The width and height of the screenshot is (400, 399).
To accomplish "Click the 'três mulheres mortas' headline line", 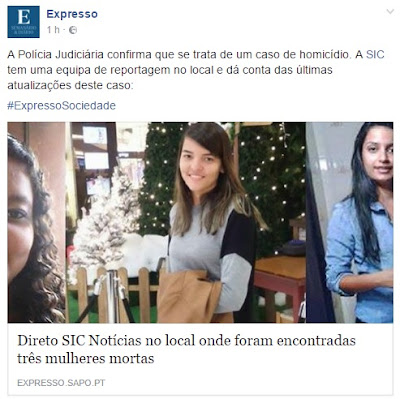I will click(x=86, y=359).
